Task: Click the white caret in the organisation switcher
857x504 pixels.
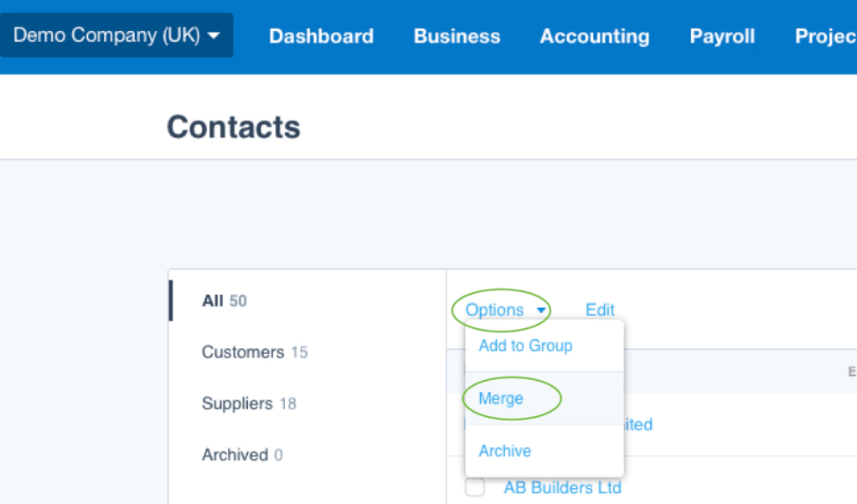Action: 214,36
